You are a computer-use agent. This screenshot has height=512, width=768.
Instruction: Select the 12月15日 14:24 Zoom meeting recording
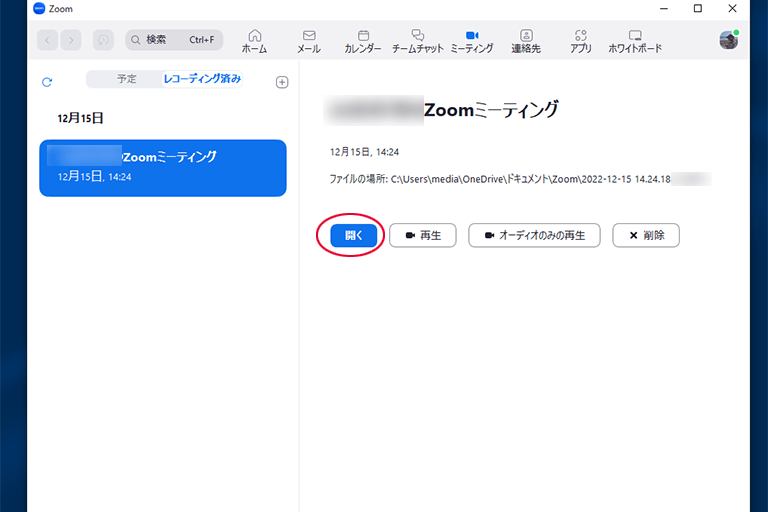coord(163,168)
